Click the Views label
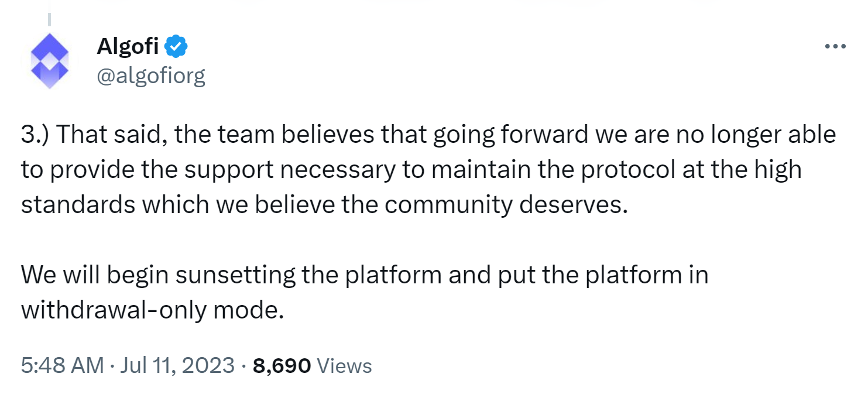 point(344,366)
